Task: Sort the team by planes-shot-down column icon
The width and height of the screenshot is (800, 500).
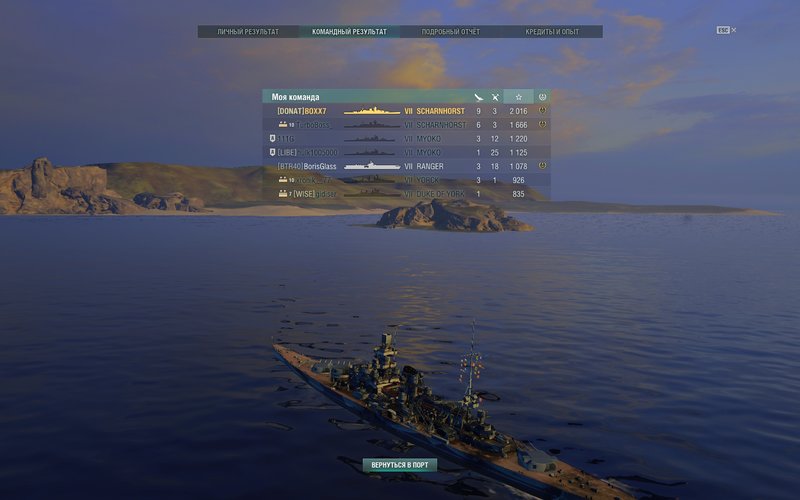Action: pyautogui.click(x=495, y=97)
